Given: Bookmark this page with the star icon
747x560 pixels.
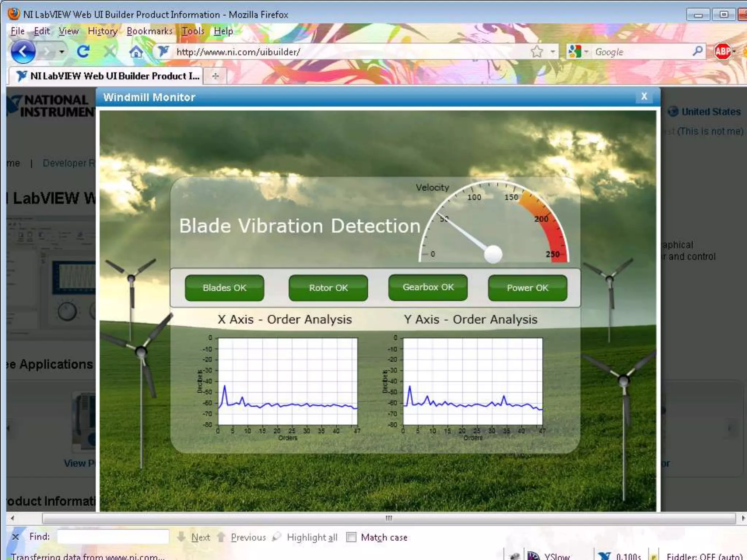Looking at the screenshot, I should pos(537,52).
